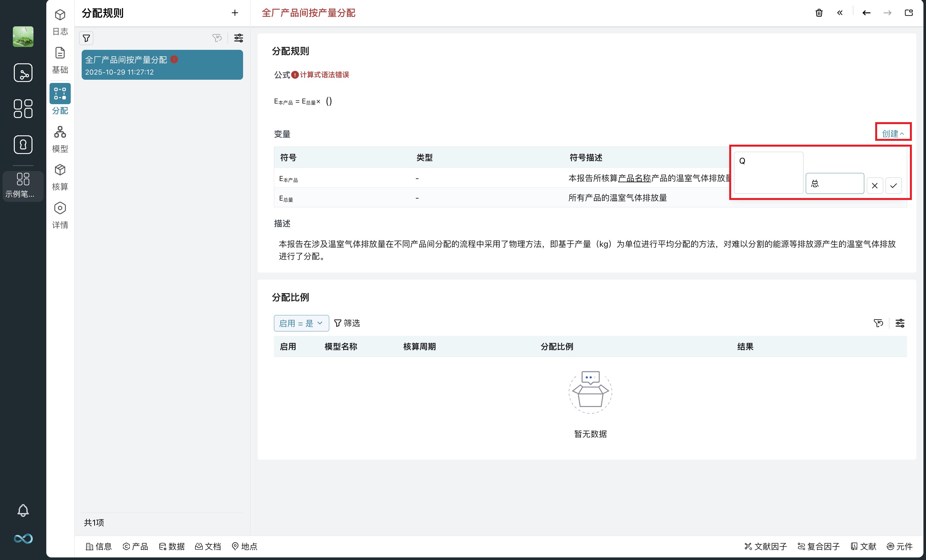The image size is (926, 560).
Task: Switch to the 模型 sidebar tab
Action: pos(60,139)
